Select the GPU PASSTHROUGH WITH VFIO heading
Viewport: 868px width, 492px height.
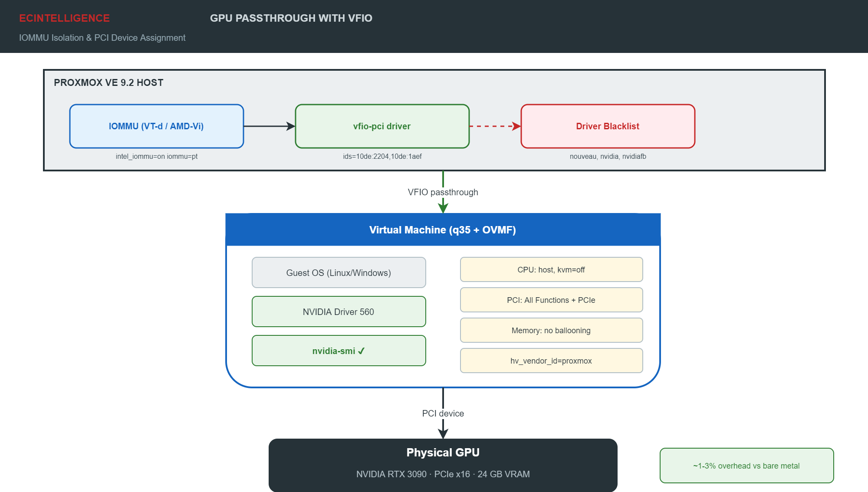tap(291, 18)
